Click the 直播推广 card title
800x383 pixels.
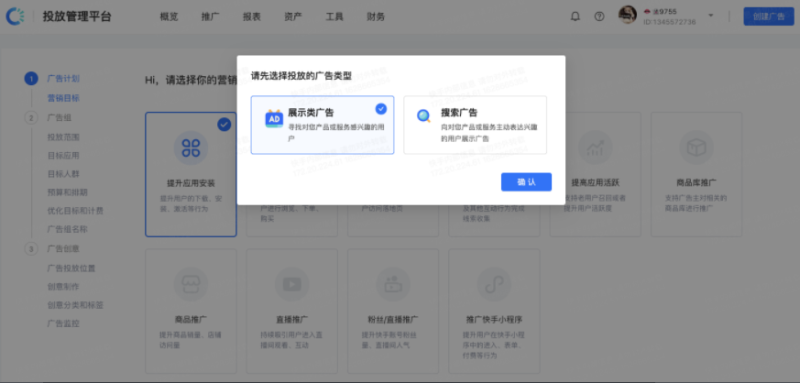292,319
